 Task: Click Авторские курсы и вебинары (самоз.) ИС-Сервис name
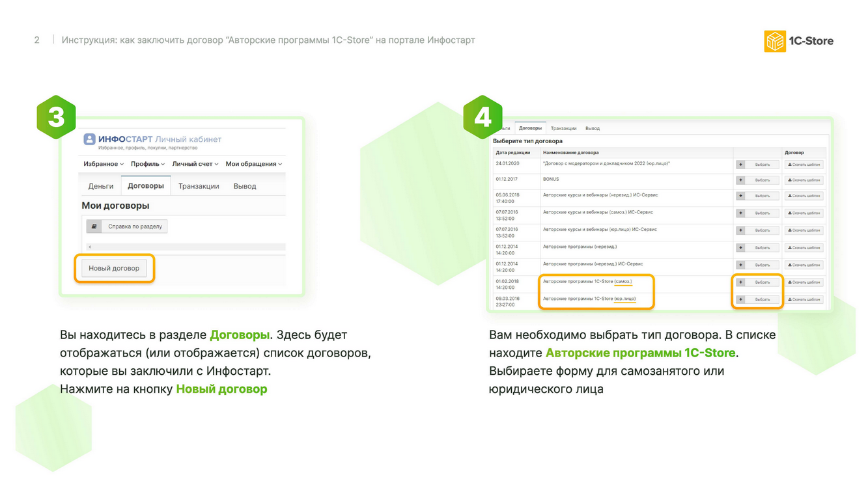point(598,212)
